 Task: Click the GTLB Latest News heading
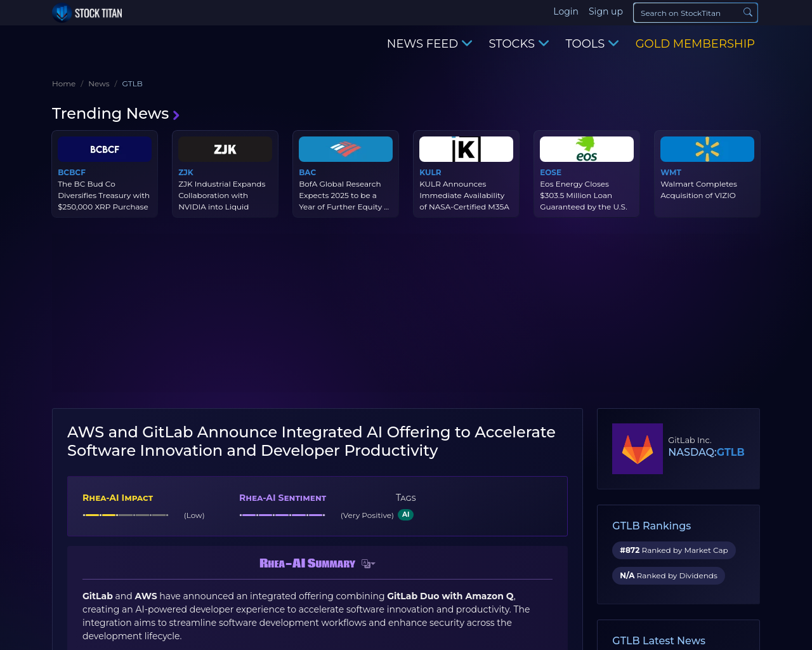tap(658, 640)
